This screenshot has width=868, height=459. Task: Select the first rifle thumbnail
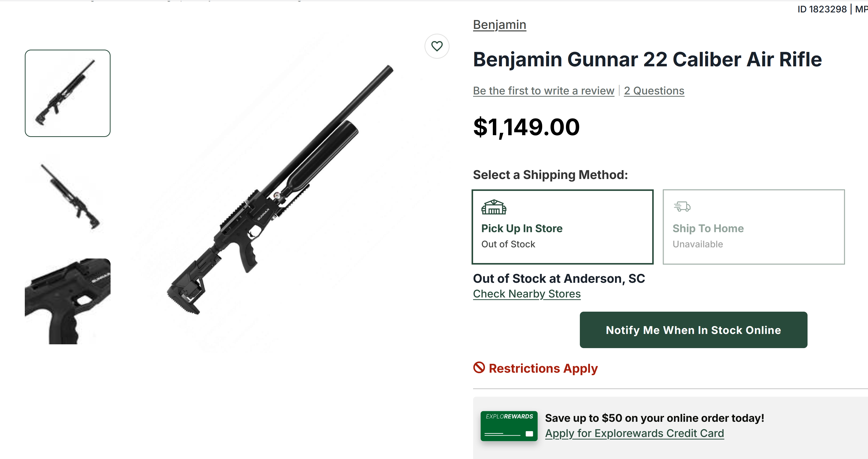(67, 93)
